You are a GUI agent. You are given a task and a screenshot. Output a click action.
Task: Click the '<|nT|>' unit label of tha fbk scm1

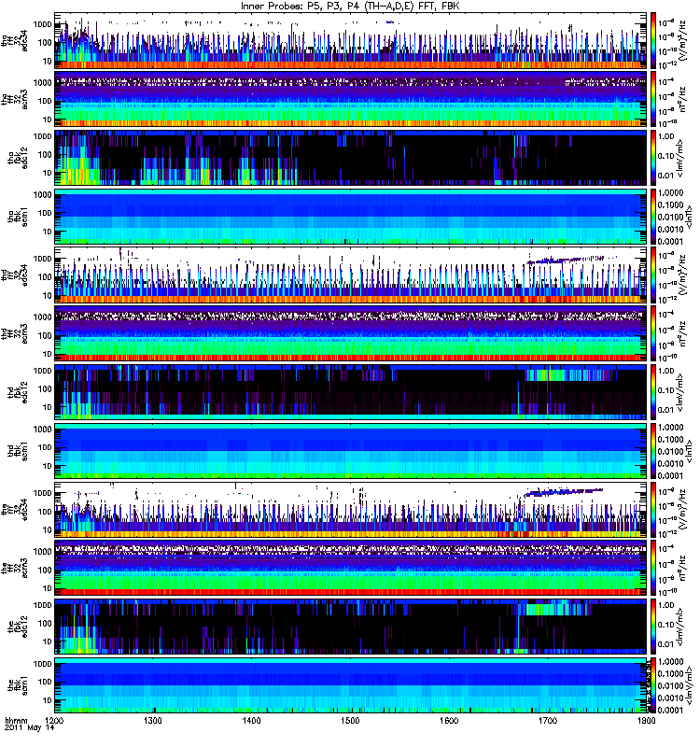689,217
